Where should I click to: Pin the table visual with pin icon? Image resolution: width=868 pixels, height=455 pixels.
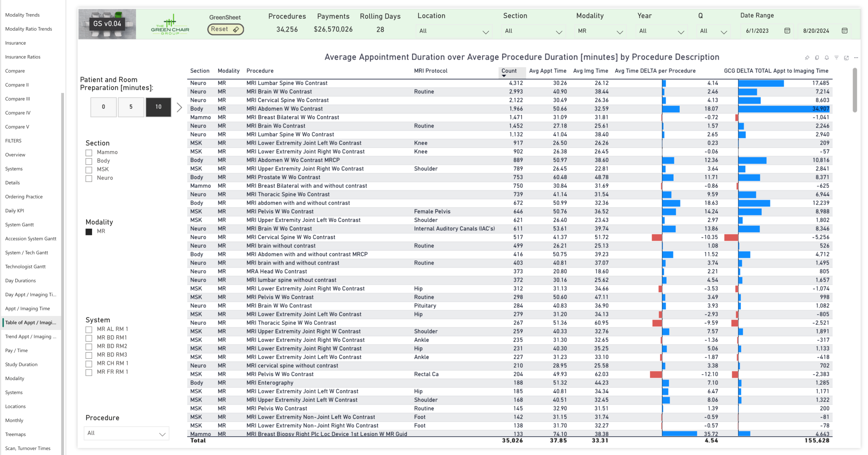click(807, 58)
